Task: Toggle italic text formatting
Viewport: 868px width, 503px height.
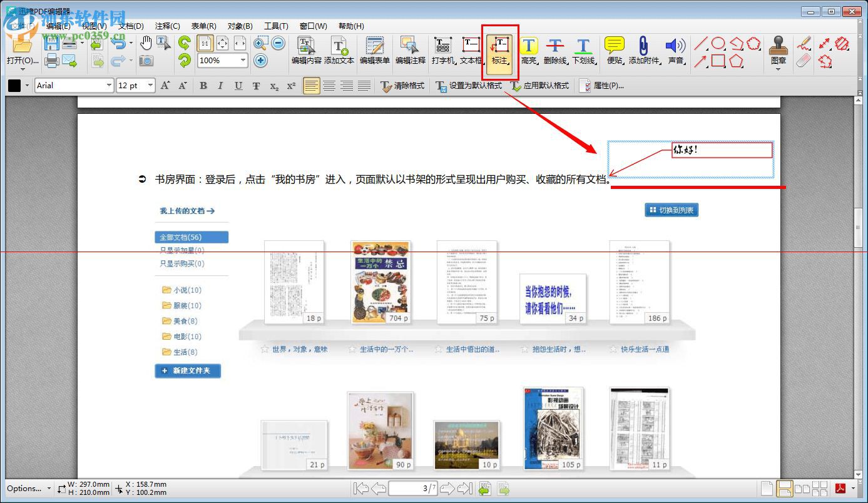Action: point(220,86)
